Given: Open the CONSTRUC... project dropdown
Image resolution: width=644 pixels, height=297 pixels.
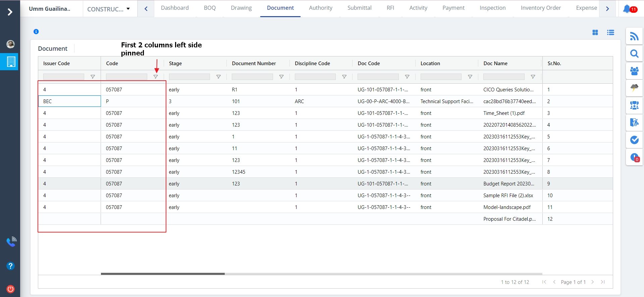Looking at the screenshot, I should coord(109,9).
